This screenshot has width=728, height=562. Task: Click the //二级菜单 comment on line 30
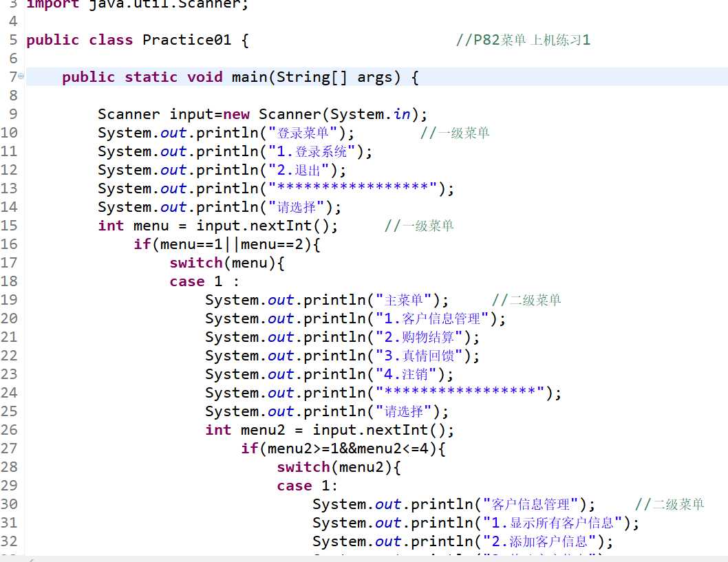click(x=670, y=504)
